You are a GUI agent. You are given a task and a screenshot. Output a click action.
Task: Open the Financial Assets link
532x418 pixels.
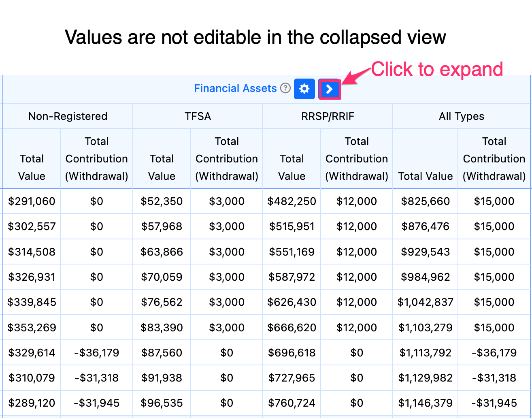click(x=235, y=88)
